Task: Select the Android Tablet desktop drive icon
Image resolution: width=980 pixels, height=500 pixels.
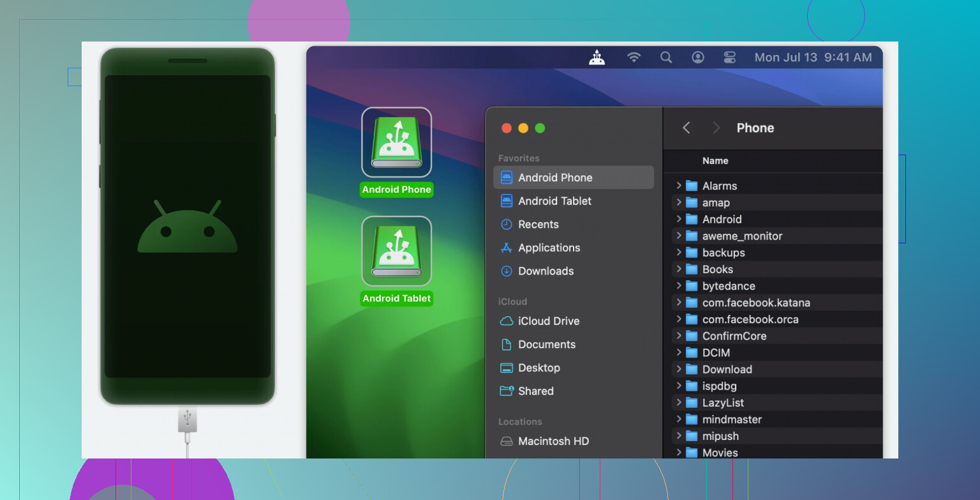Action: click(x=397, y=251)
